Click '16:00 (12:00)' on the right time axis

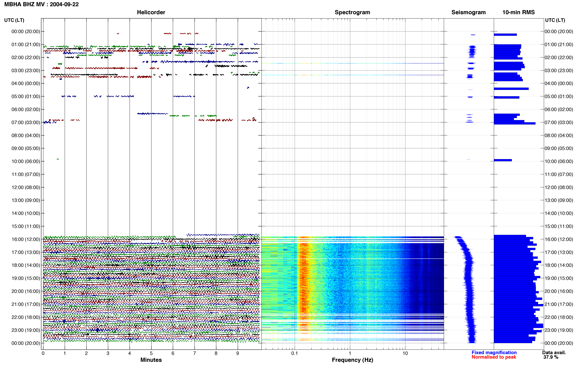[559, 239]
